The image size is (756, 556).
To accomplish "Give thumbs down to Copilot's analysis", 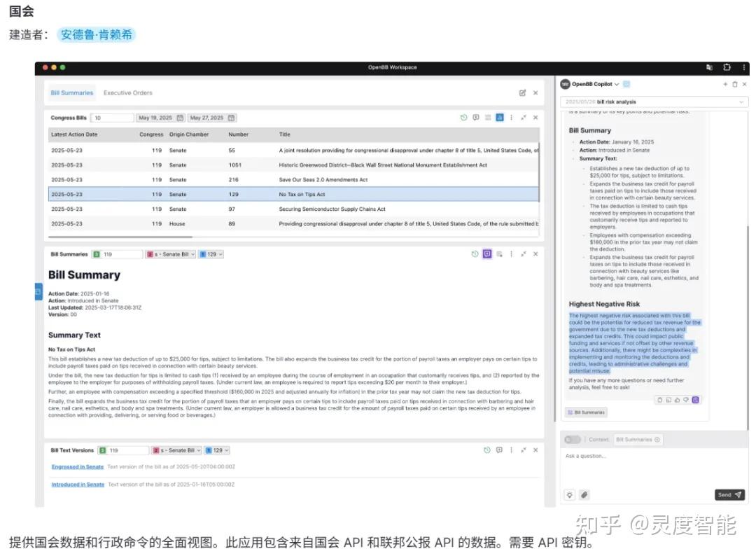I will [x=685, y=400].
